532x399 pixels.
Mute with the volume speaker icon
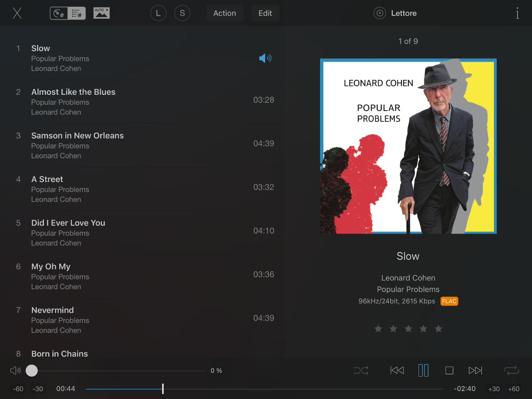point(15,370)
